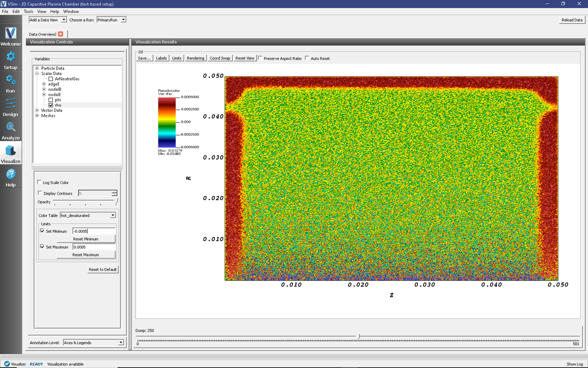
Task: Click the Reset to Default button
Action: pyautogui.click(x=103, y=270)
